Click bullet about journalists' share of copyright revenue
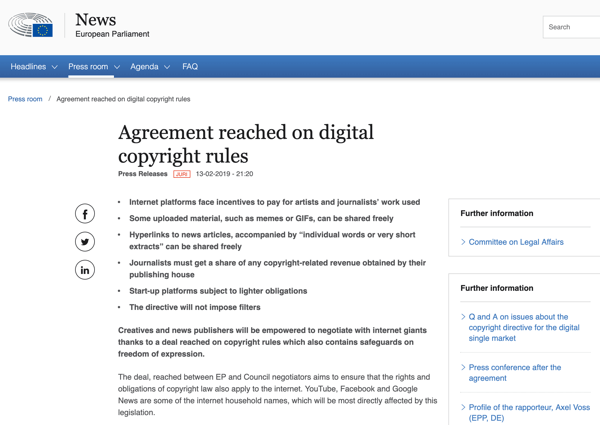Screen dimensions: 600x425 click(x=277, y=269)
